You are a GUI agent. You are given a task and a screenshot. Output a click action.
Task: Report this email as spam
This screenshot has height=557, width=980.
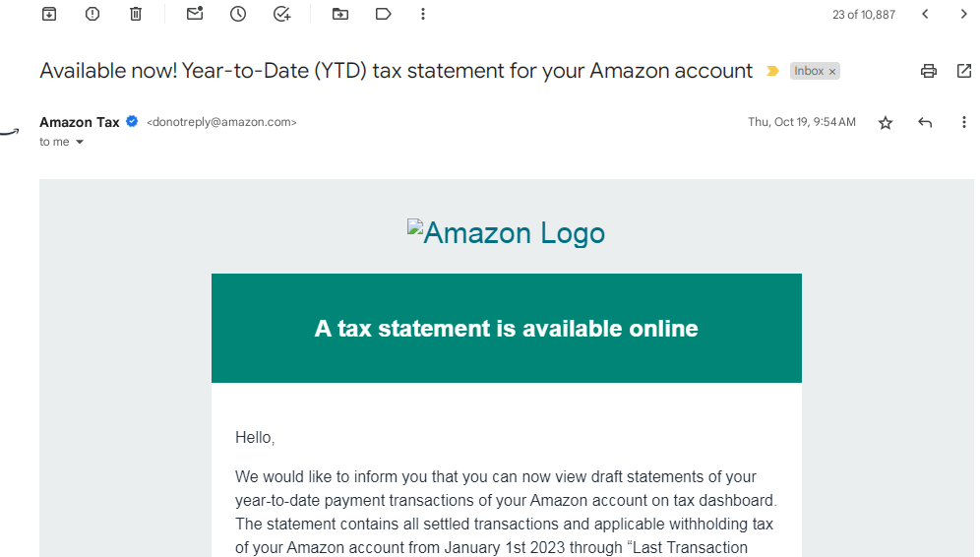tap(92, 14)
